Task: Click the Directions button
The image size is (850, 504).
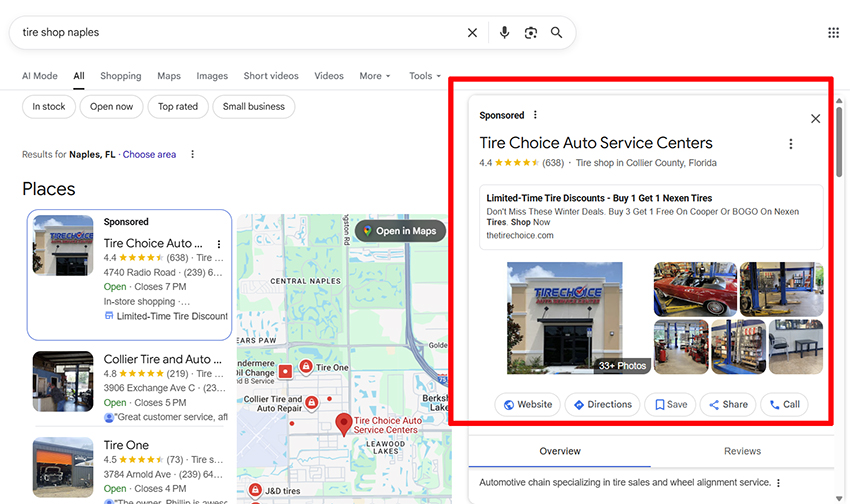Action: (x=602, y=405)
